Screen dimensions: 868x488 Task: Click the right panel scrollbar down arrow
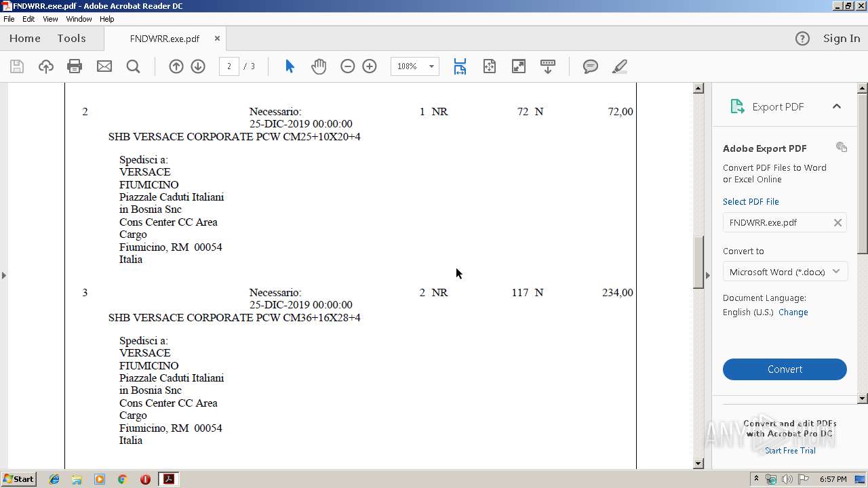click(x=863, y=399)
